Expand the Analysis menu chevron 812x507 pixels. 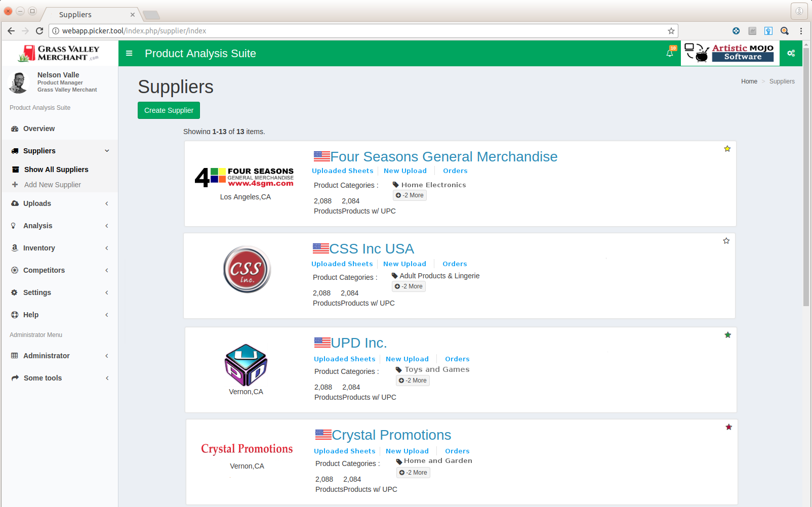point(107,226)
